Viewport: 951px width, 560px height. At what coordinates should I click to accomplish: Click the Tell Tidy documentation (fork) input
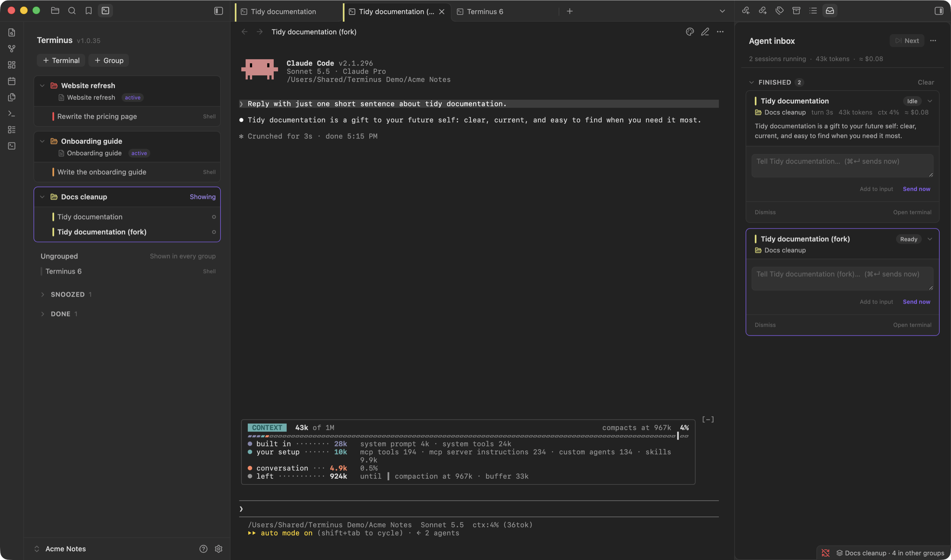[842, 278]
